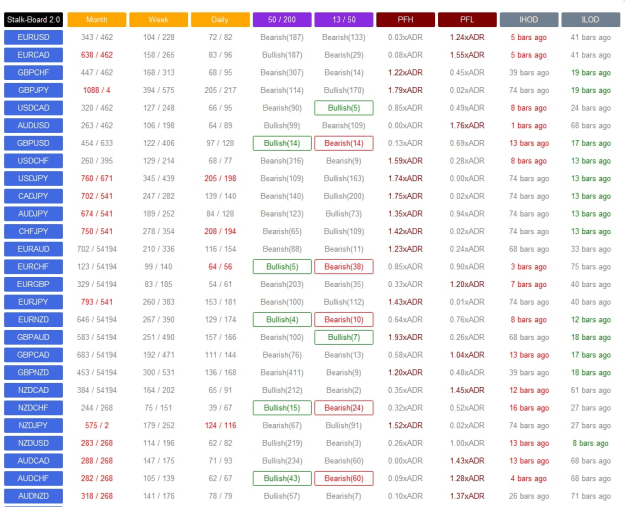Click the 50 / 200 header button

(282, 20)
